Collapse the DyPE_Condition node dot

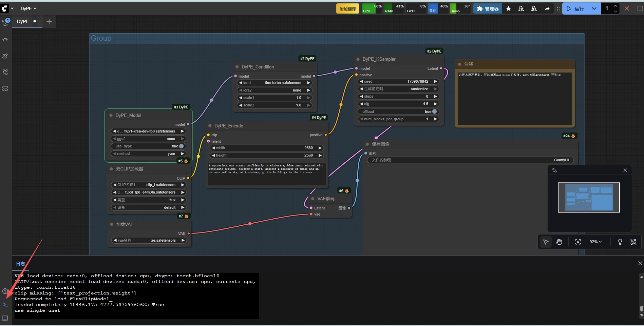click(x=237, y=67)
